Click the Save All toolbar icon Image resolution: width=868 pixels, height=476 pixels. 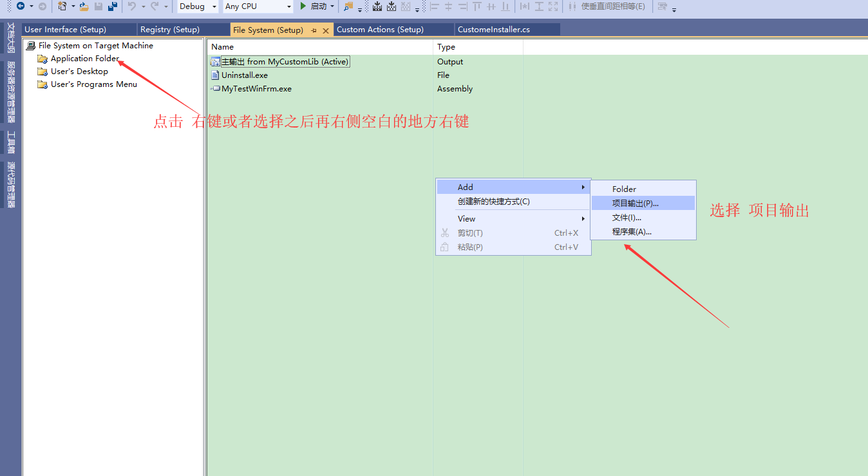(x=114, y=6)
